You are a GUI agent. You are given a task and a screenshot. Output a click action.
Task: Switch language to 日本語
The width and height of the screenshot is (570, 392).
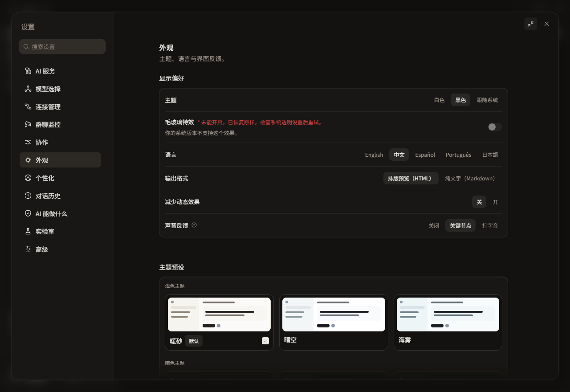point(490,155)
